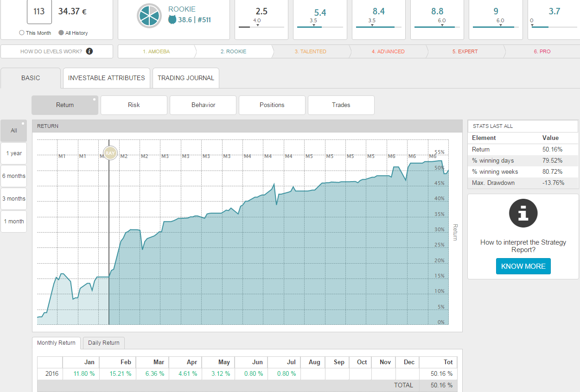Viewport: 580px width, 392px height.
Task: Open the Trades section
Action: pos(341,105)
